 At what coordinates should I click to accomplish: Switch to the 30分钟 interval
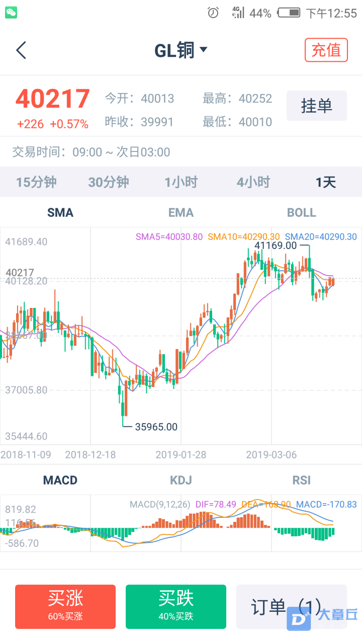coord(109,182)
